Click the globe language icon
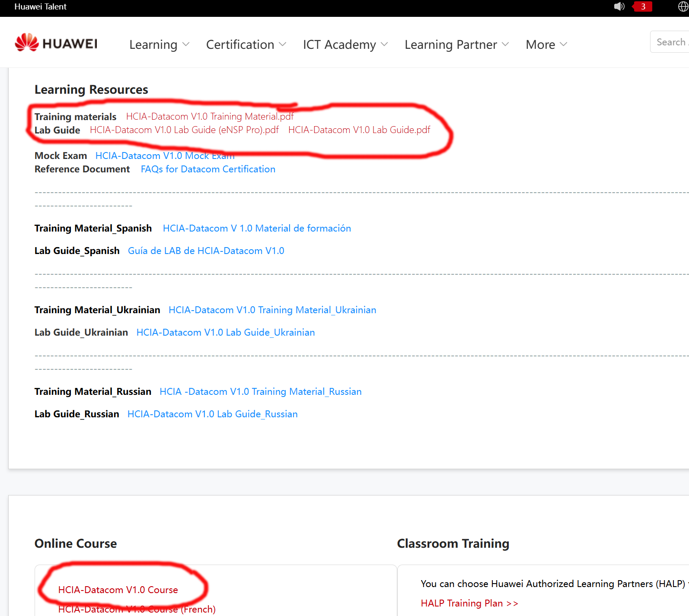The height and width of the screenshot is (616, 689). tap(683, 6)
